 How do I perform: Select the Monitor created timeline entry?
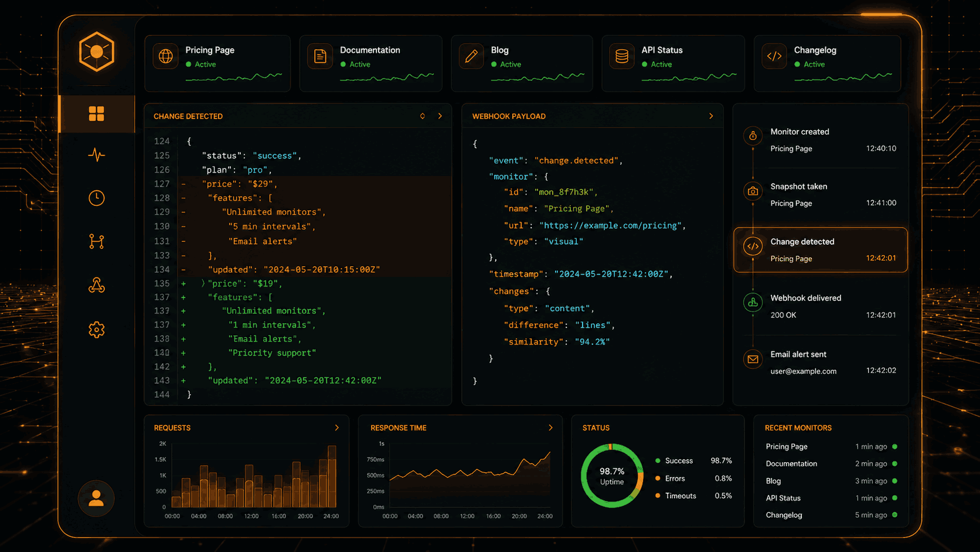821,140
